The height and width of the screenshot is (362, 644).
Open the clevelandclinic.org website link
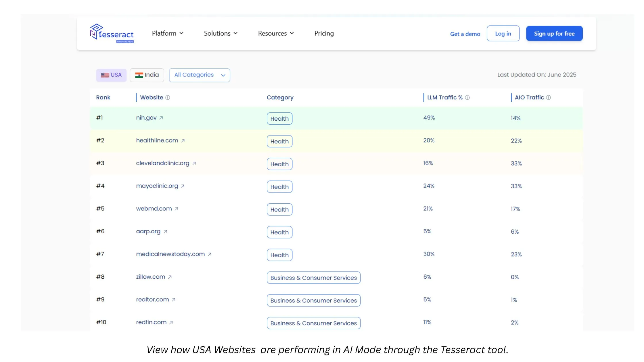click(163, 163)
